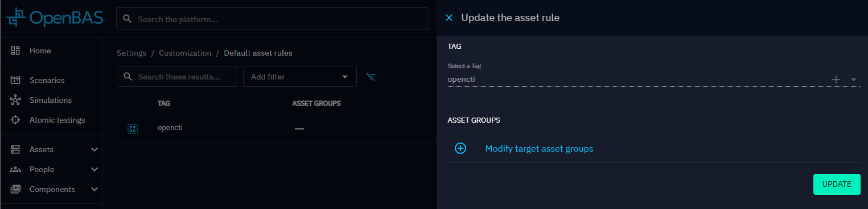Focus the Search the platform field
The width and height of the screenshot is (868, 209).
pyautogui.click(x=273, y=19)
